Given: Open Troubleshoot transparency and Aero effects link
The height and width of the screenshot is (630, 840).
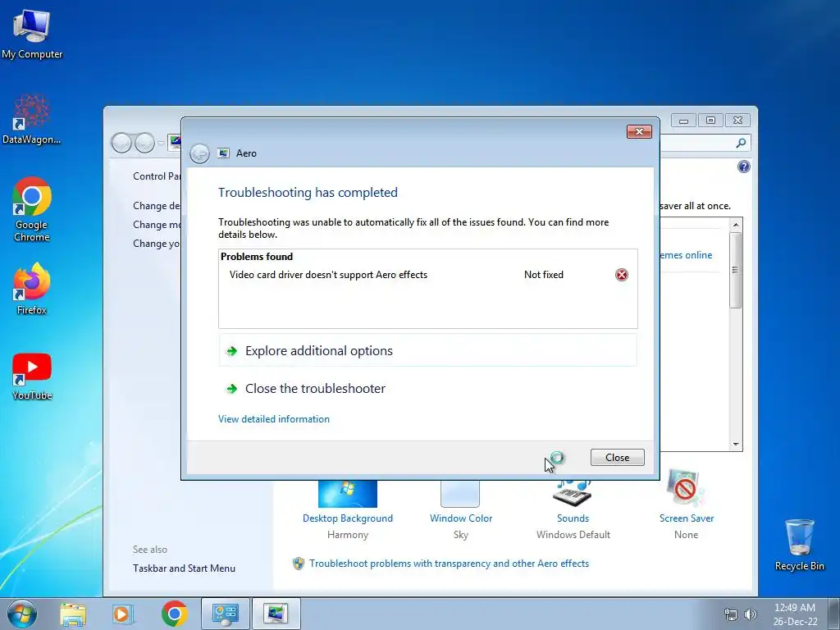Looking at the screenshot, I should coord(449,564).
